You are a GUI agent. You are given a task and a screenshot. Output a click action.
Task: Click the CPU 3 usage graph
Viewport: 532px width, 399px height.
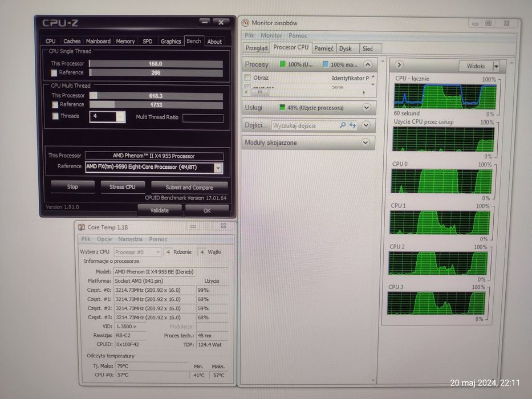tap(436, 303)
